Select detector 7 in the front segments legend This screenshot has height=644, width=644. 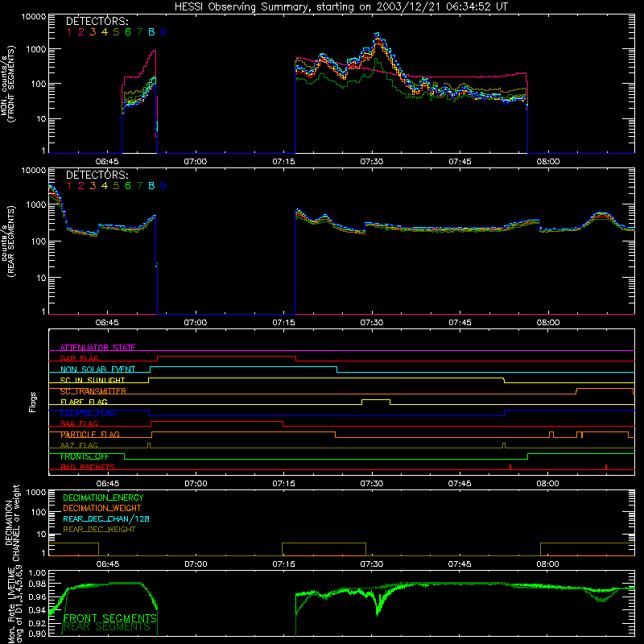(139, 32)
